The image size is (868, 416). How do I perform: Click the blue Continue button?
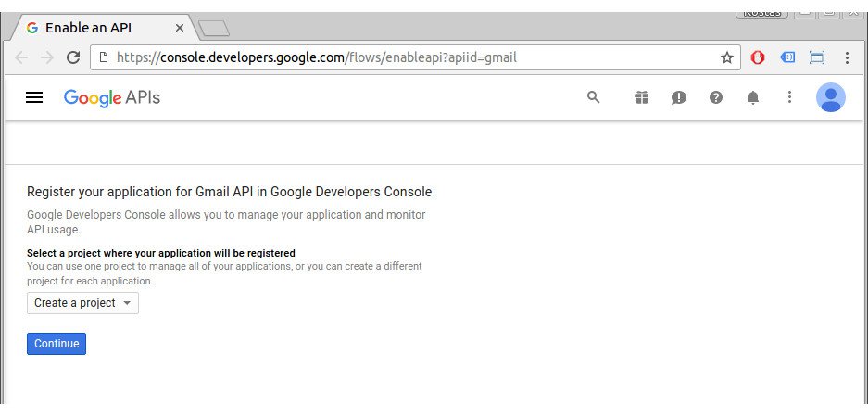tap(57, 344)
